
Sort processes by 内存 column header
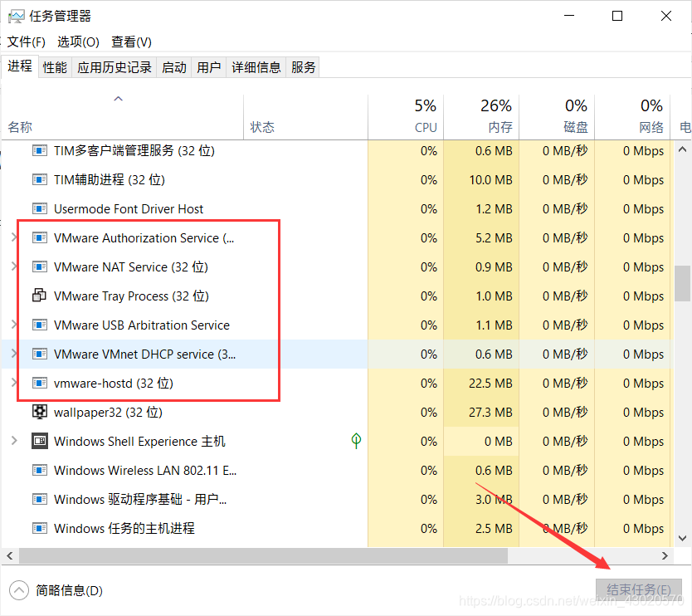click(x=481, y=117)
